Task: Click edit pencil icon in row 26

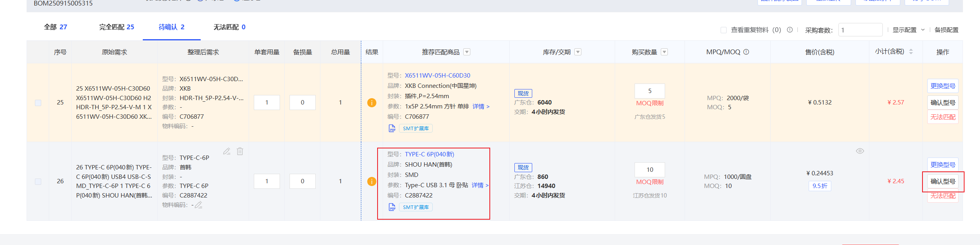Action: click(x=226, y=151)
